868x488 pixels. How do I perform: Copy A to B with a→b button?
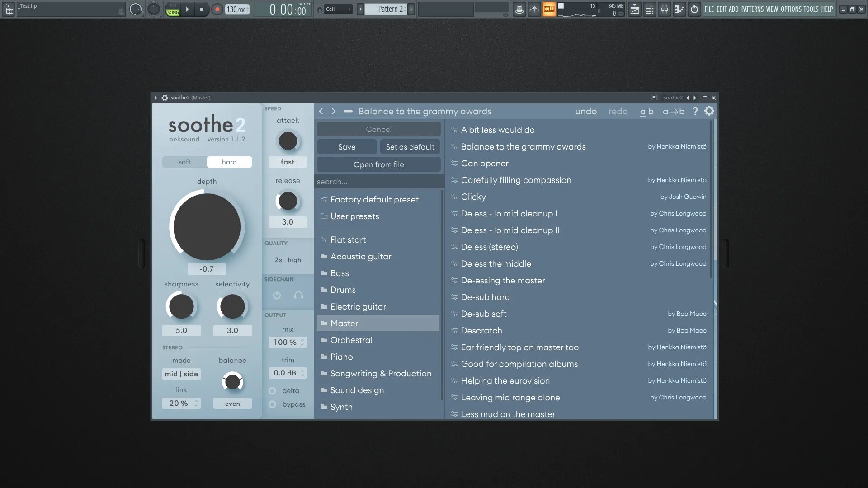tap(674, 111)
